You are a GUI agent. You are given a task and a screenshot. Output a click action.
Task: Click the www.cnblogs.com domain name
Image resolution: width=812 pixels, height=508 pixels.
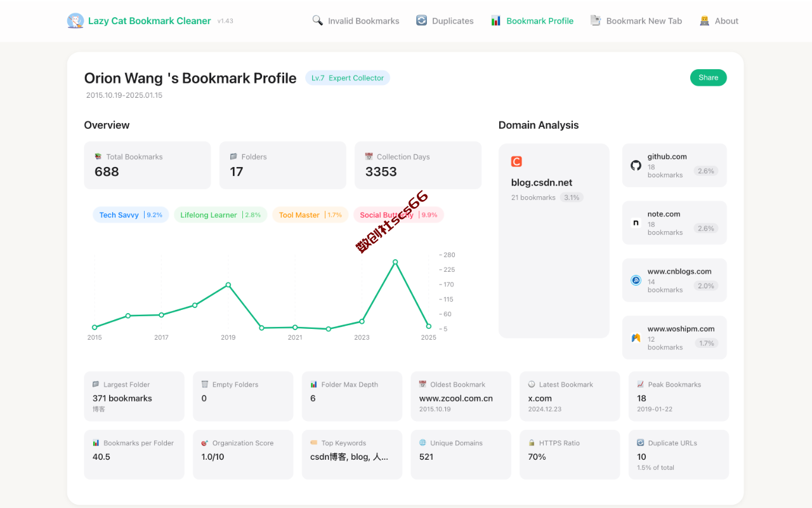[679, 271]
